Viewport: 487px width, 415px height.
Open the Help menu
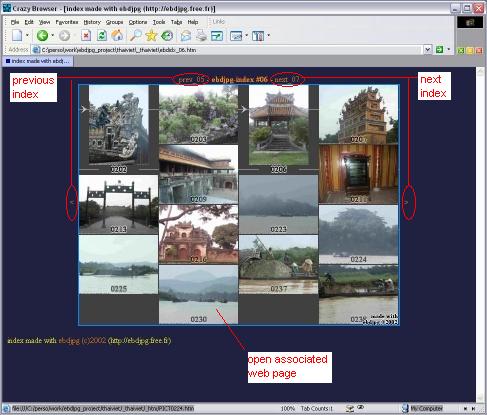click(193, 22)
